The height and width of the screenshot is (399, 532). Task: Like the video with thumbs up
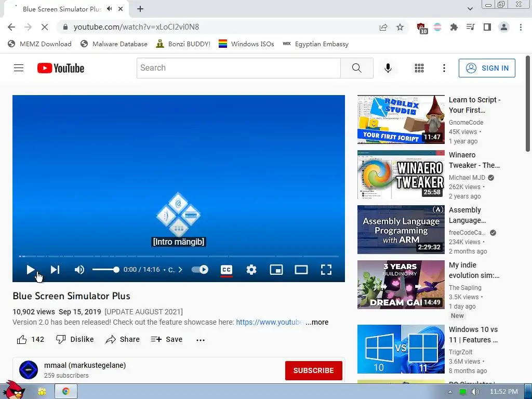(x=31, y=339)
